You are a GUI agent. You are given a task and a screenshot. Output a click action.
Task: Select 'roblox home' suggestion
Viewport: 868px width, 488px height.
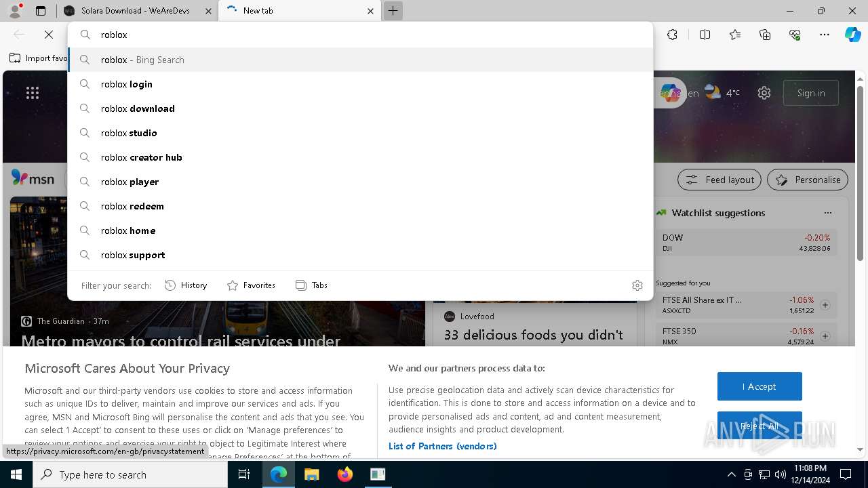360,230
